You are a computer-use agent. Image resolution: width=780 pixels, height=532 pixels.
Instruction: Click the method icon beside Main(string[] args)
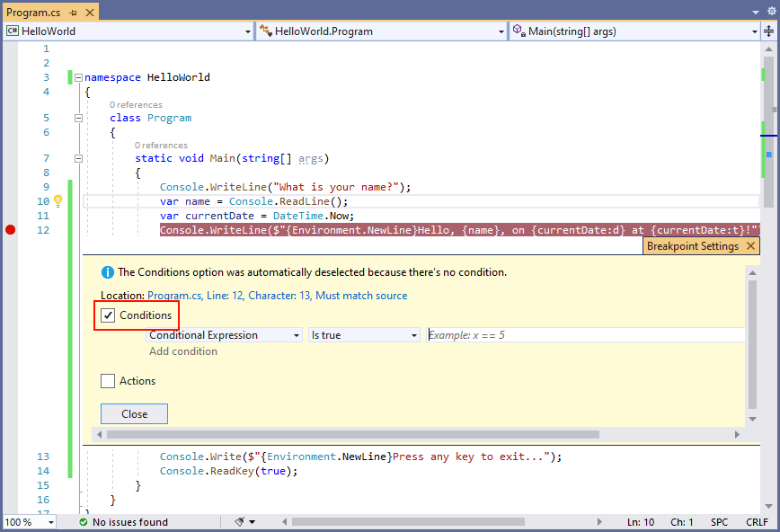tap(519, 31)
